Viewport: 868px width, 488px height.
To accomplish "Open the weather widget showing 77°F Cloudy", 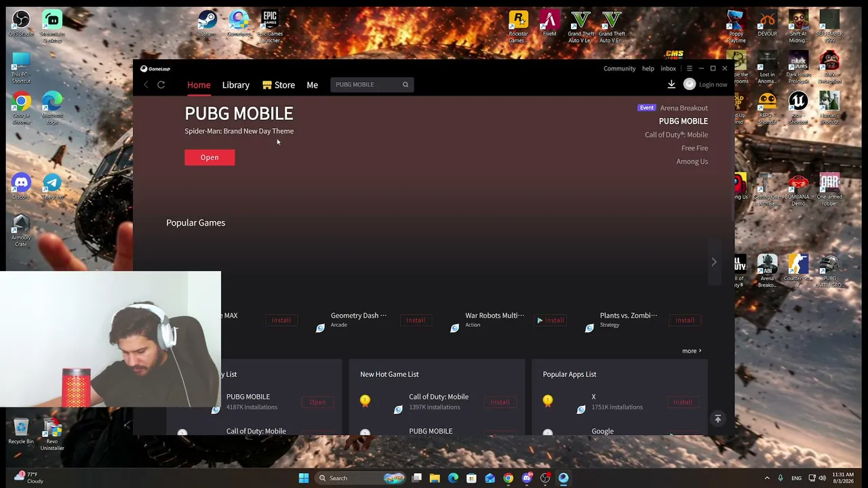I will [x=28, y=478].
